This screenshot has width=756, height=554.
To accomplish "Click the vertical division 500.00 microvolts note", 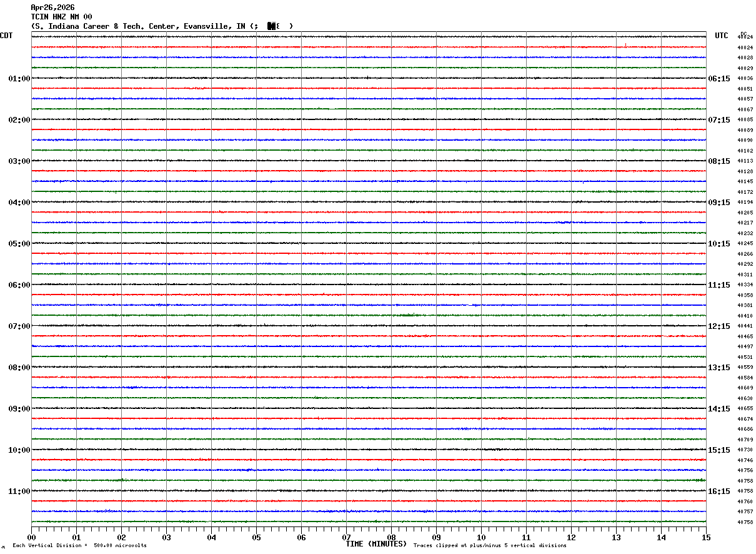I will pyautogui.click(x=79, y=546).
